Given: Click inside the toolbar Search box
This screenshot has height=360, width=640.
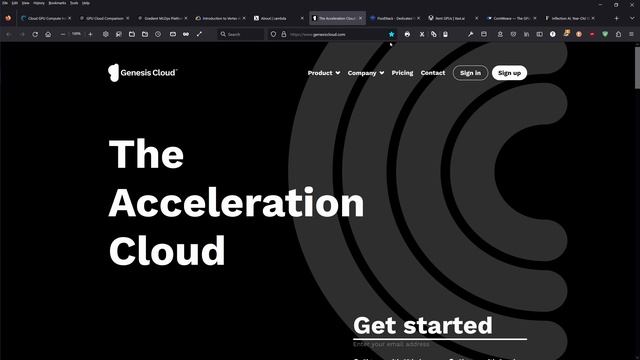Looking at the screenshot, I should pyautogui.click(x=241, y=34).
